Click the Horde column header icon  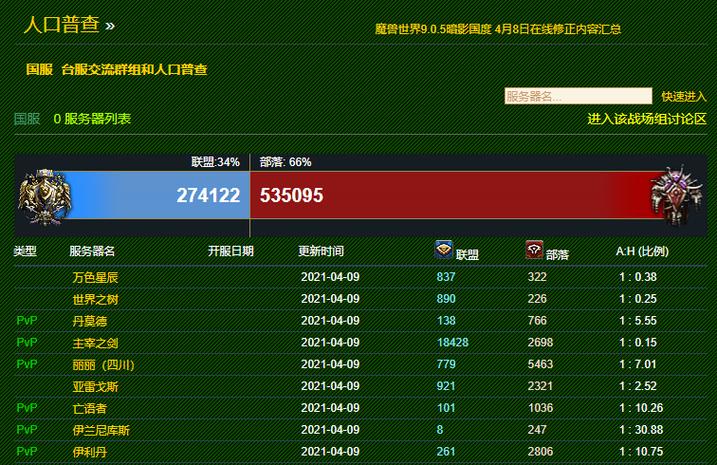(534, 249)
